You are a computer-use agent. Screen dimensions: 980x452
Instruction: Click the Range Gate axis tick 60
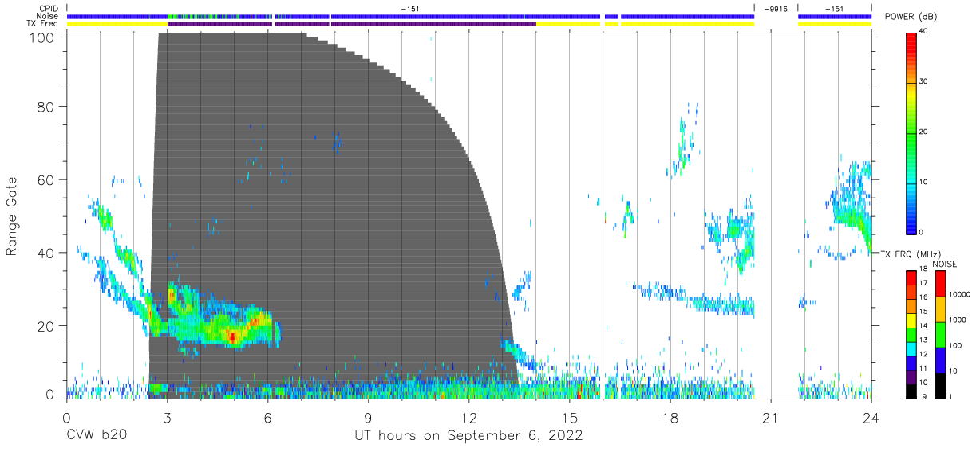[x=47, y=180]
